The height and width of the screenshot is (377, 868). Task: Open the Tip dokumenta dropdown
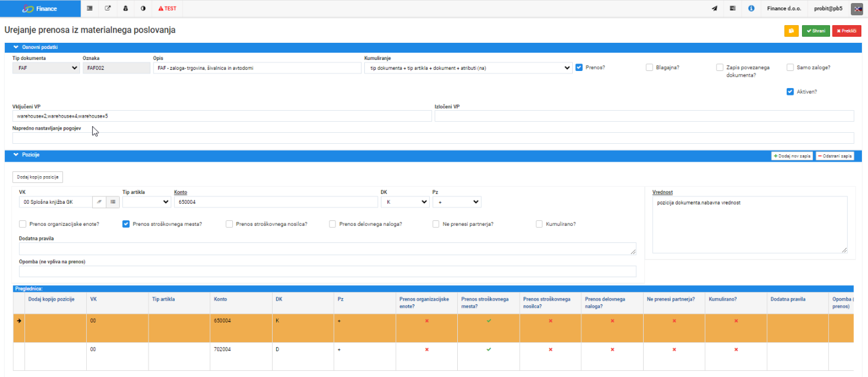[x=46, y=68]
